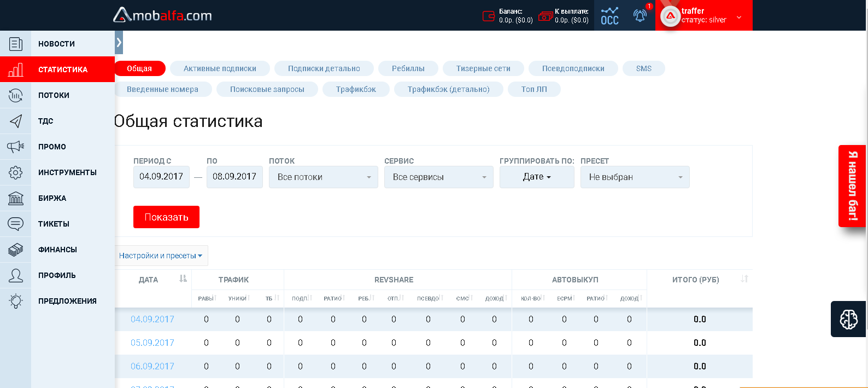Click the bank building Биржа icon
This screenshot has width=868, height=388.
(15, 198)
